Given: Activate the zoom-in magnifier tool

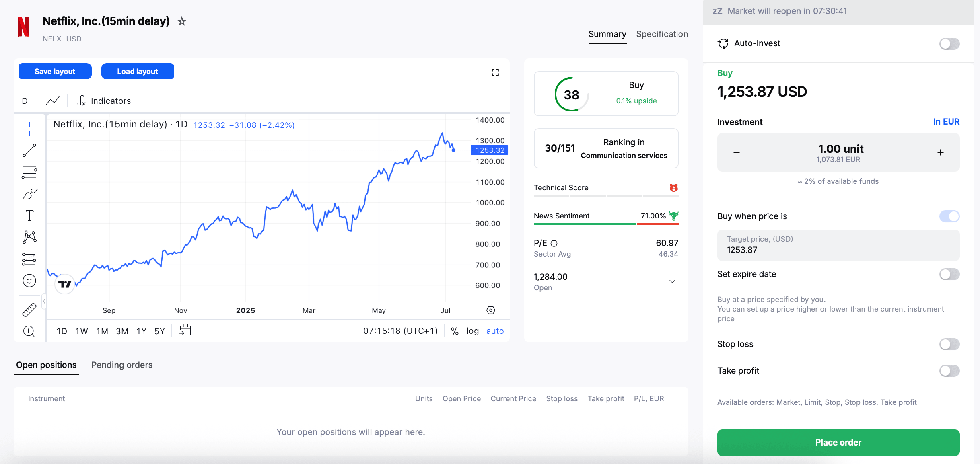Looking at the screenshot, I should 29,331.
